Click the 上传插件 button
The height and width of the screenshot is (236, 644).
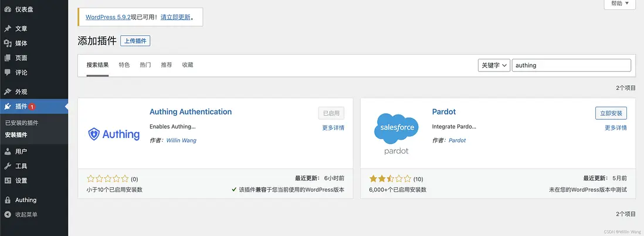coord(135,41)
